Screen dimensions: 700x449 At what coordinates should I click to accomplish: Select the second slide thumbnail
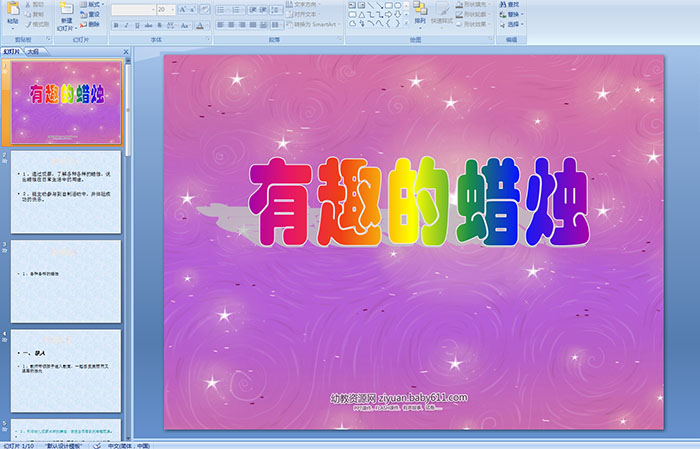(66, 190)
